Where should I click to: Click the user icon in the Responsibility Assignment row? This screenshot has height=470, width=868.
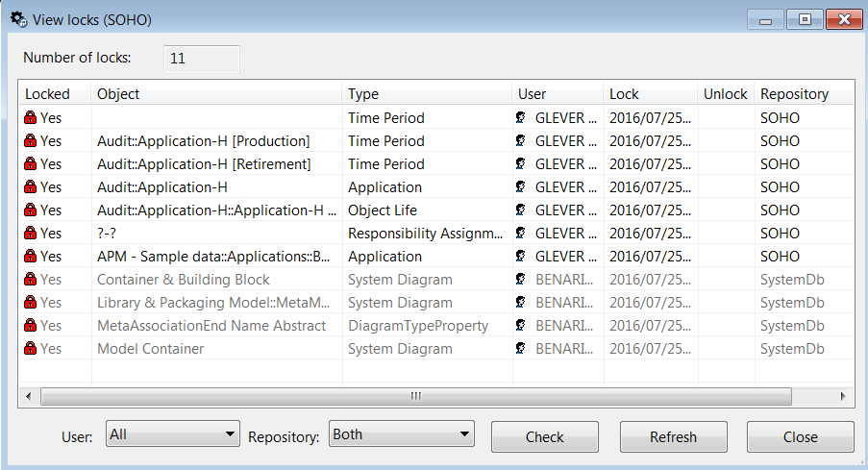point(520,234)
